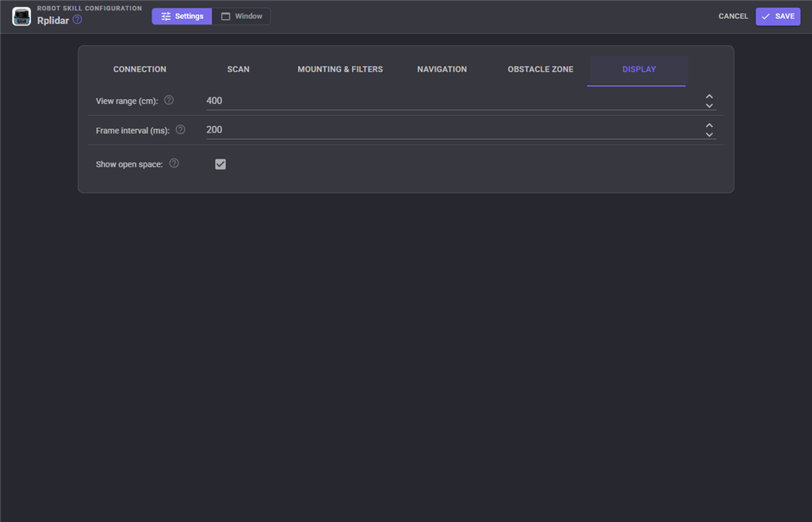Uncheck the Show open space checkbox

[x=220, y=164]
